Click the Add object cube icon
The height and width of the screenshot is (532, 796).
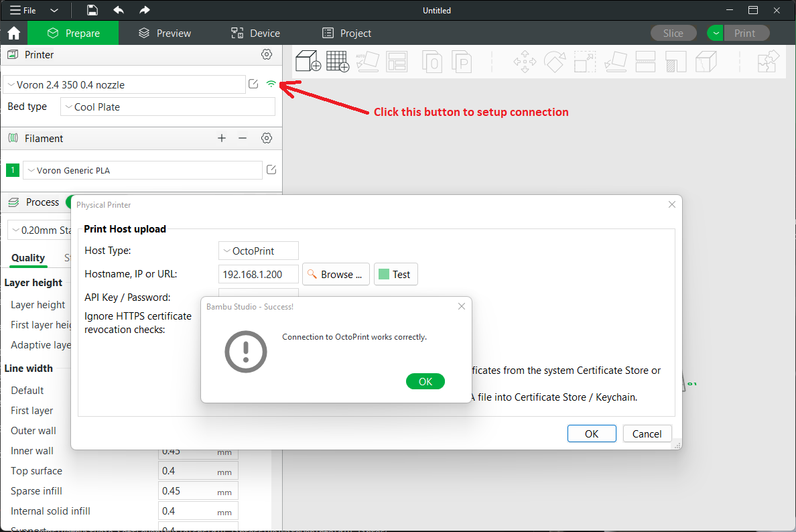click(308, 62)
